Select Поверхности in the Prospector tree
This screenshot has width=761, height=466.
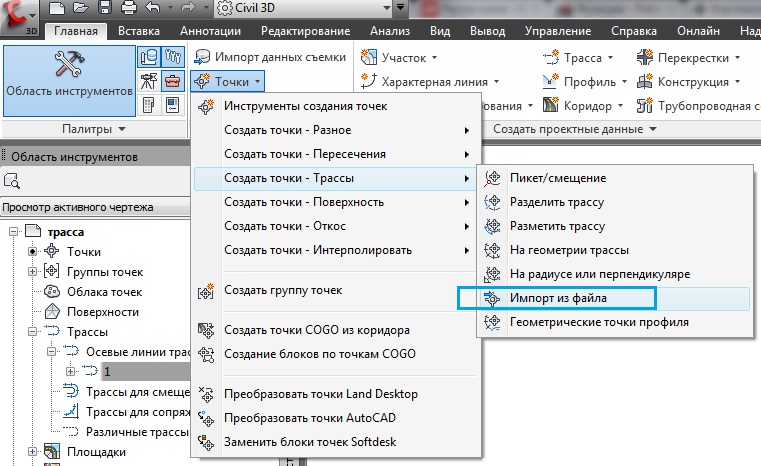point(102,312)
